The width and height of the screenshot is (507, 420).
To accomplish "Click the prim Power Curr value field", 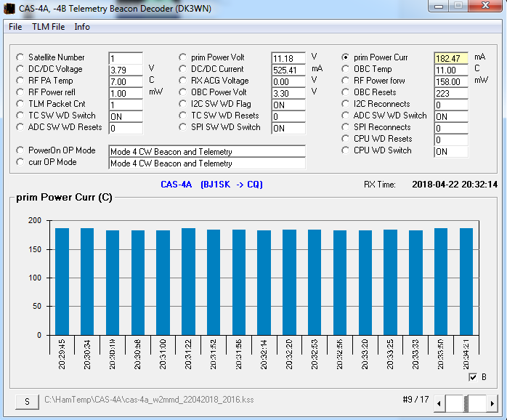I will pos(452,58).
